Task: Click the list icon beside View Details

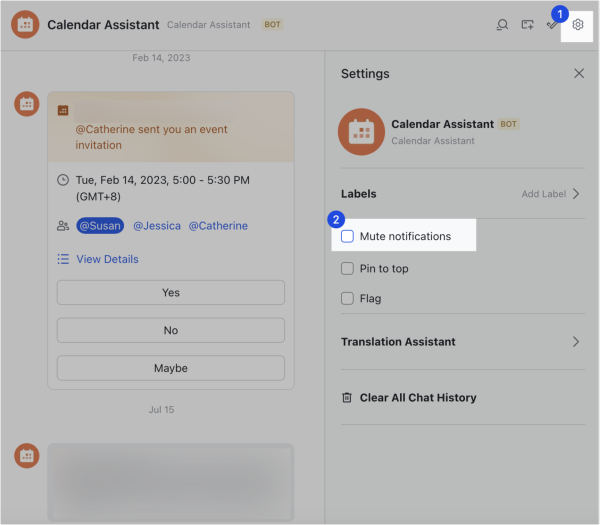Action: (63, 259)
